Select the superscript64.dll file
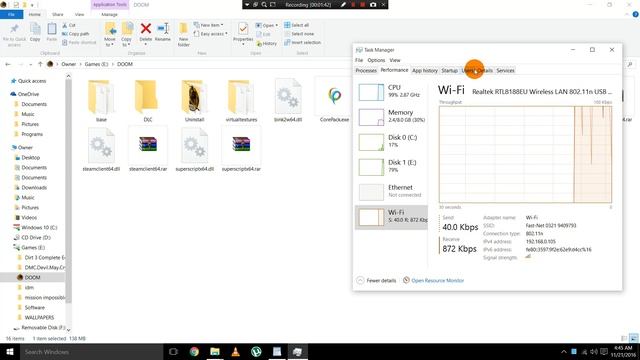 click(x=195, y=150)
